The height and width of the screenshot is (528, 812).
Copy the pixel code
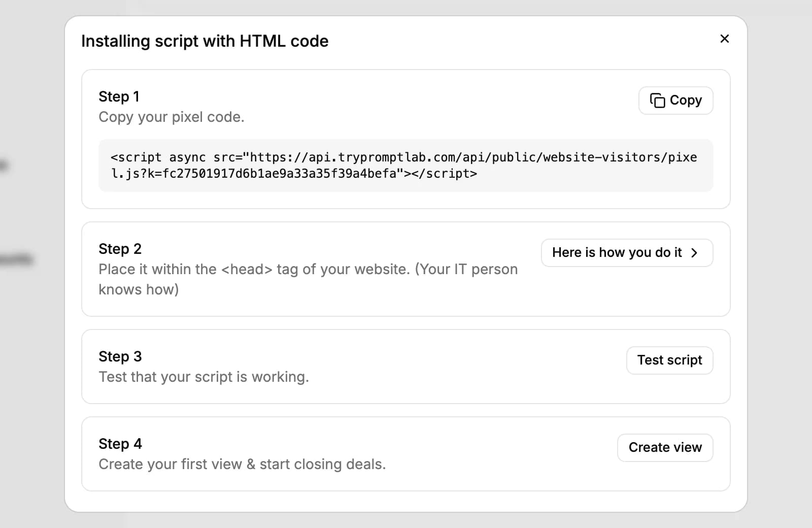[x=675, y=101]
